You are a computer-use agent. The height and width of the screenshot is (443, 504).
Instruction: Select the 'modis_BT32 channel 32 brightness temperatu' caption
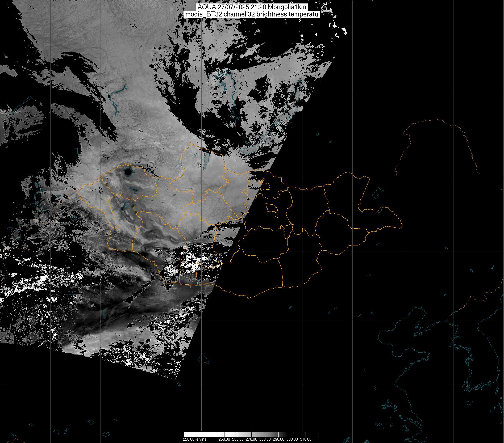[252, 15]
